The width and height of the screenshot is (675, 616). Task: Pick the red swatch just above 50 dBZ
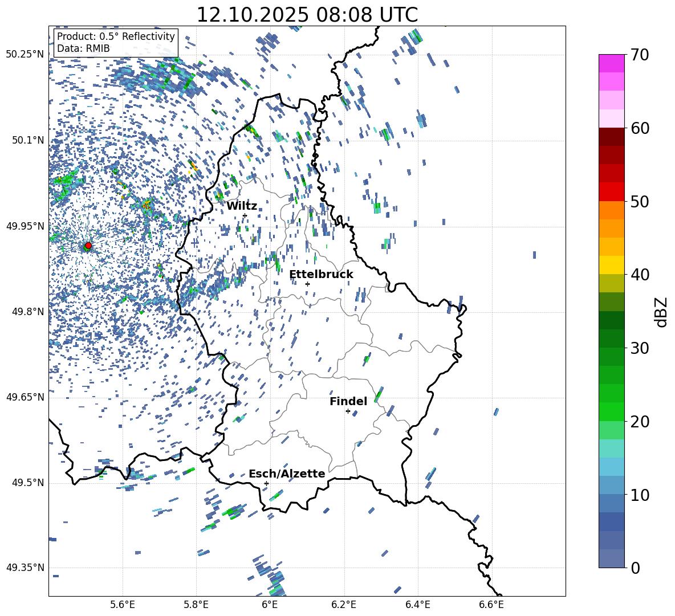611,191
